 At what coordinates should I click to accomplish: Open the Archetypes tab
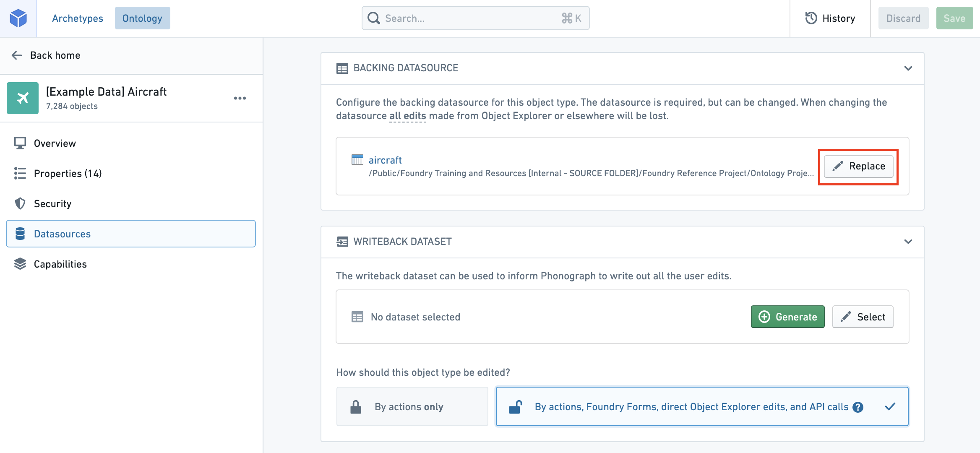77,18
